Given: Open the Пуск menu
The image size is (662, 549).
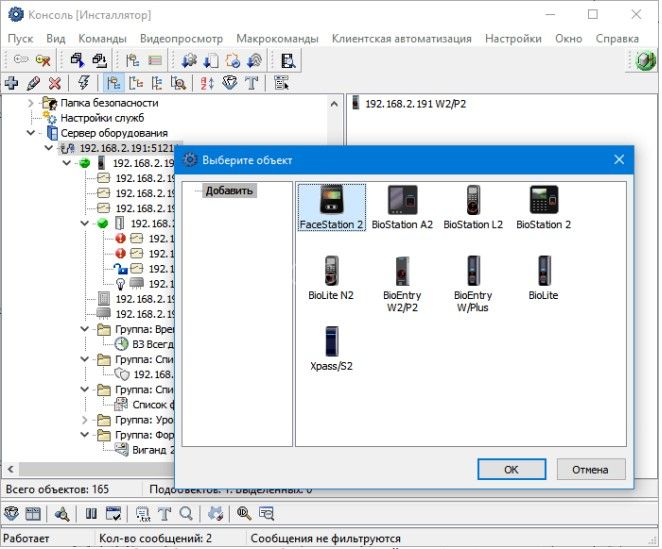Looking at the screenshot, I should pos(20,38).
